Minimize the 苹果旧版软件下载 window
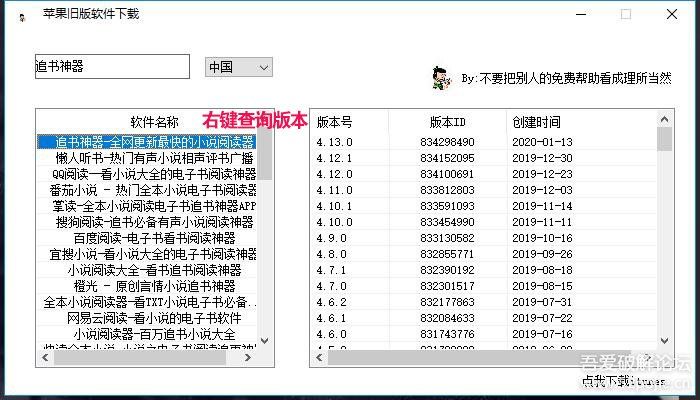 [581, 14]
